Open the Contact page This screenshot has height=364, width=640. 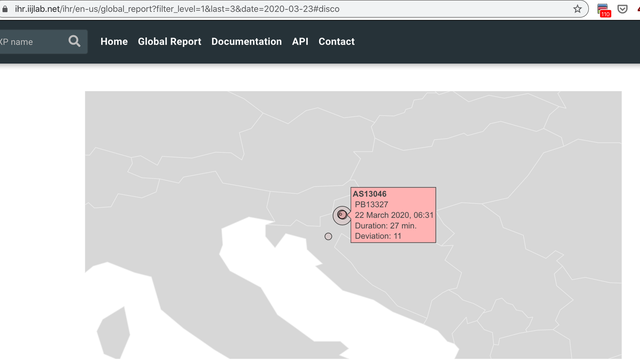coord(336,42)
